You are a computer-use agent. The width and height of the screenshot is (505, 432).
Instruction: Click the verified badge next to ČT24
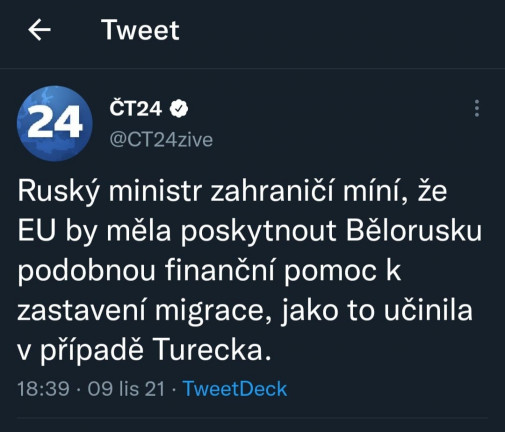coord(179,109)
